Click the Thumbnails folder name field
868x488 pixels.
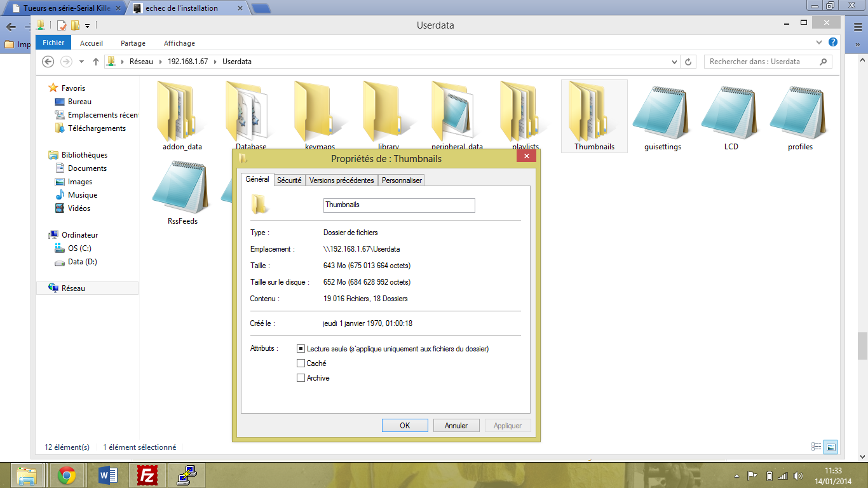(399, 205)
